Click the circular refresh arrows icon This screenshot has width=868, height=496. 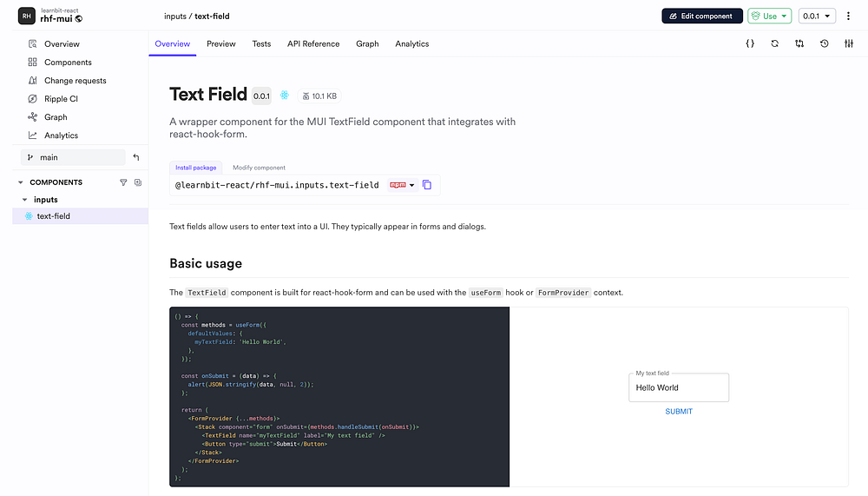click(774, 43)
